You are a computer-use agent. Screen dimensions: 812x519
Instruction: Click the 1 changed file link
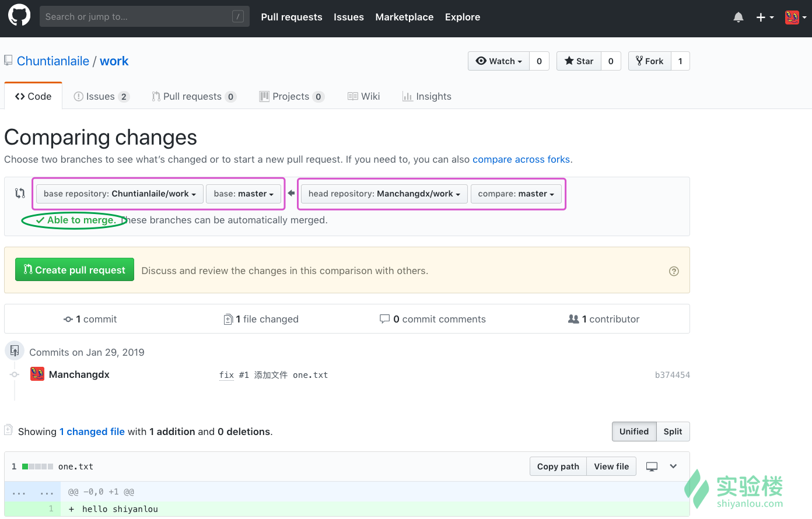pos(92,432)
